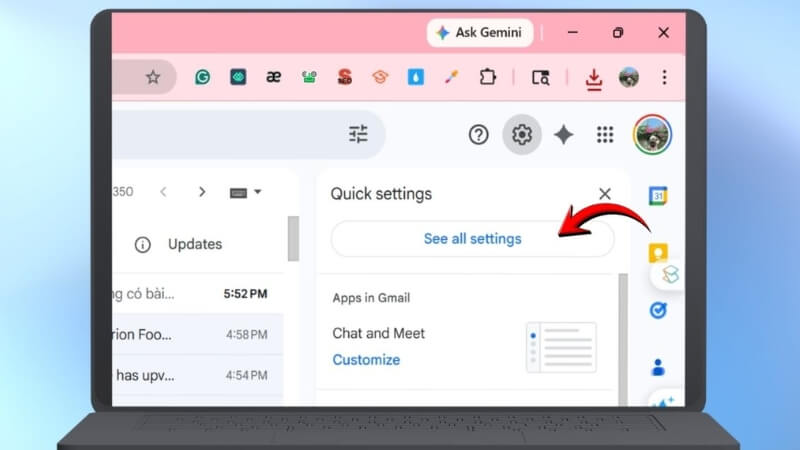The height and width of the screenshot is (450, 800).
Task: Open the green robot extension icon
Action: (x=309, y=77)
